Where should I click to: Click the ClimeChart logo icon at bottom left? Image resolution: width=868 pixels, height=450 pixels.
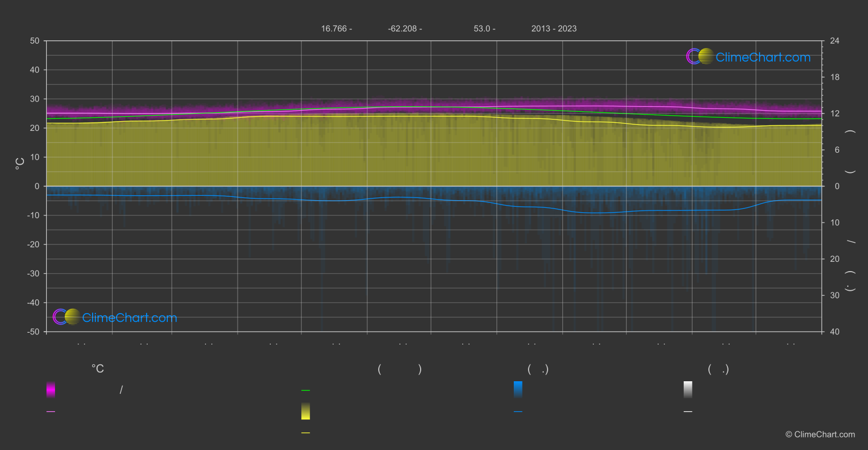tap(66, 317)
